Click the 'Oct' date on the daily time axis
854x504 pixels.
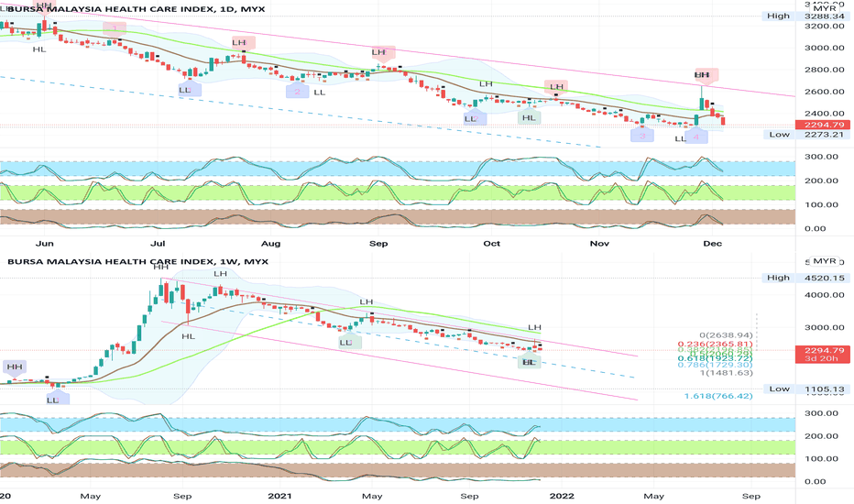(x=492, y=244)
